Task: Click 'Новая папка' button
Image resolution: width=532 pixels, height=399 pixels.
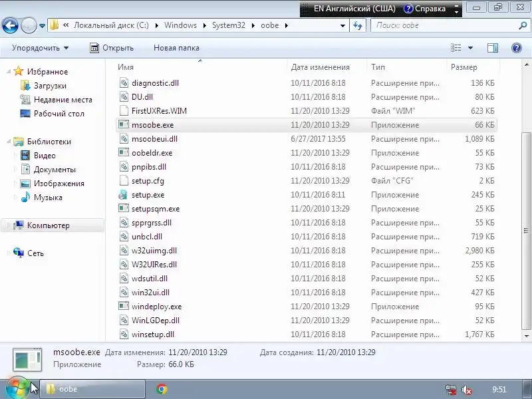Action: pos(176,48)
